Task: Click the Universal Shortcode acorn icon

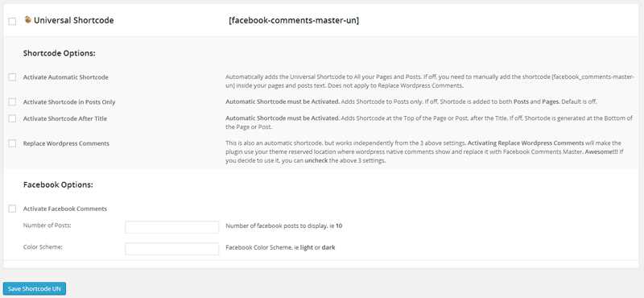Action: (x=28, y=19)
